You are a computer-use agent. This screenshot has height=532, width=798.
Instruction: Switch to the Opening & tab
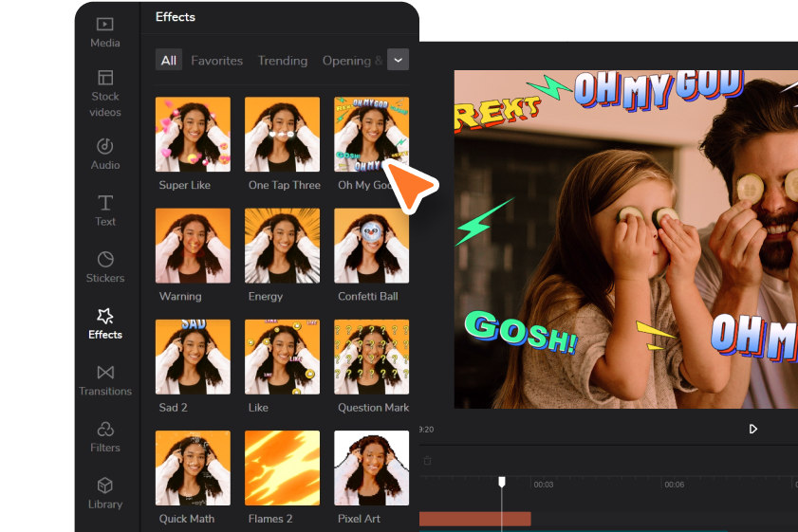point(352,61)
